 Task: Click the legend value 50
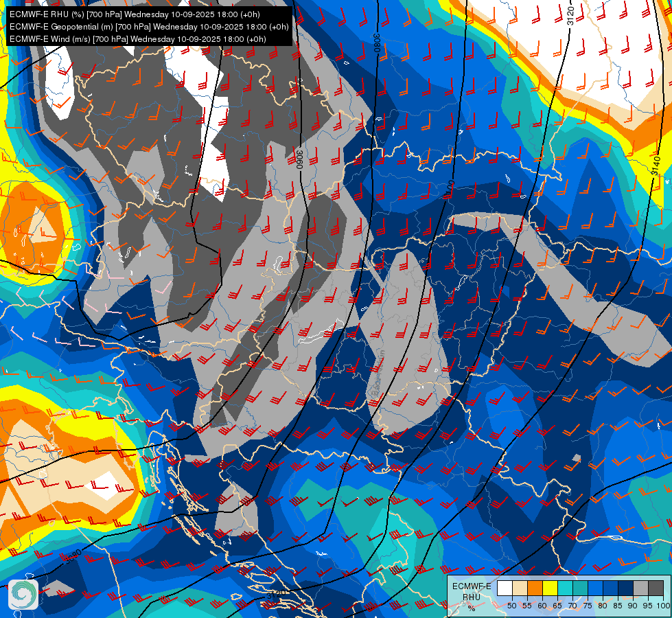(x=511, y=606)
